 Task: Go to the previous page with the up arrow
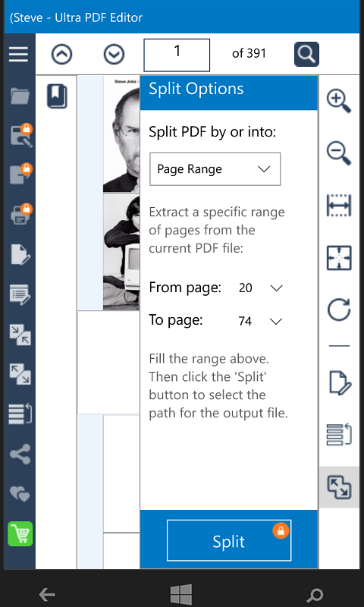click(62, 54)
